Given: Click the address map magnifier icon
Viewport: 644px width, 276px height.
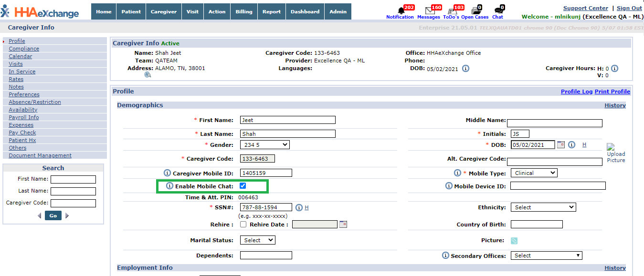Looking at the screenshot, I should pos(148,75).
